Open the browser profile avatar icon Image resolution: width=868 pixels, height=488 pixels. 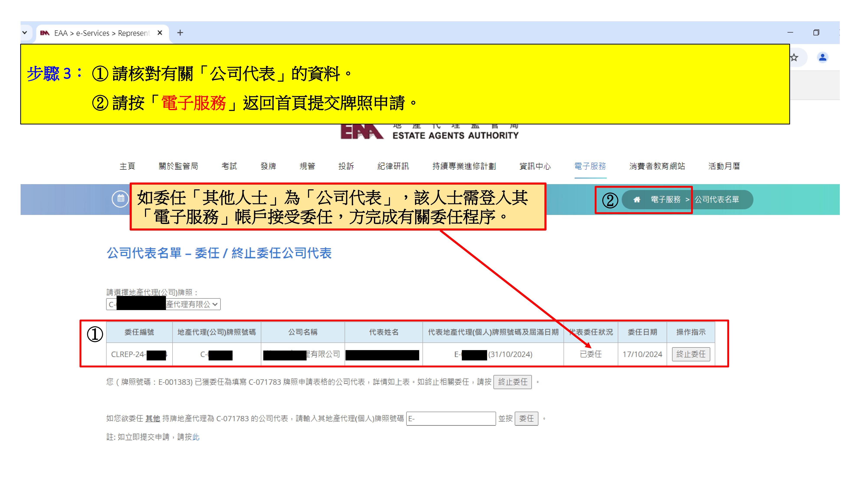point(822,58)
